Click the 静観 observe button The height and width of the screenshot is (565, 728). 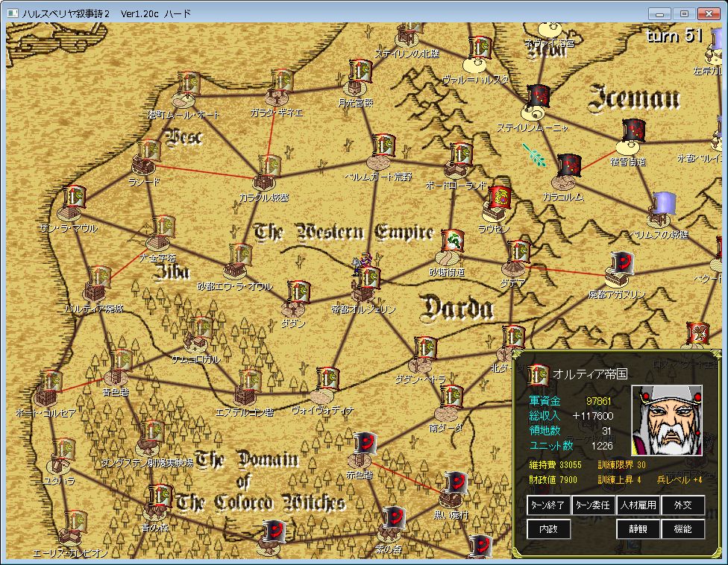[638, 529]
